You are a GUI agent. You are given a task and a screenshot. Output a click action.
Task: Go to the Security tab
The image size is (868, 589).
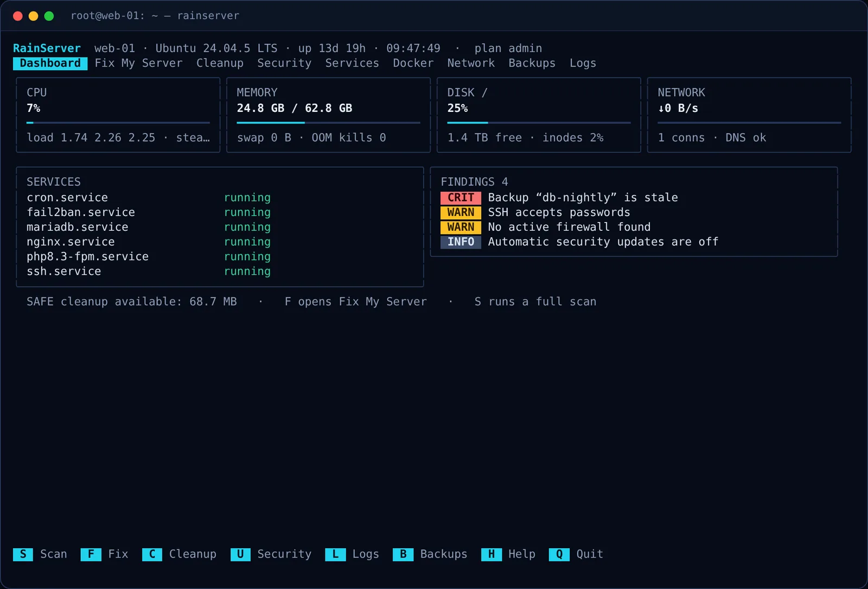coord(284,64)
